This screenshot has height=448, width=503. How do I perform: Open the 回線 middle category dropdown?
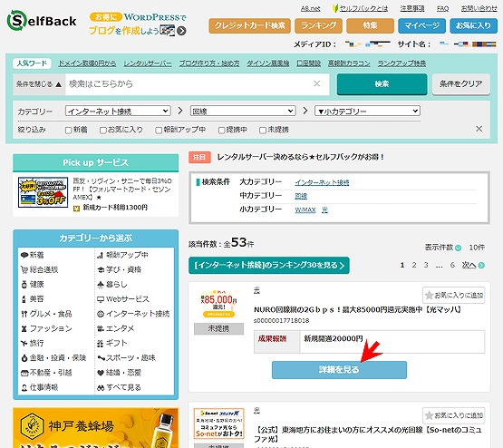coord(243,111)
